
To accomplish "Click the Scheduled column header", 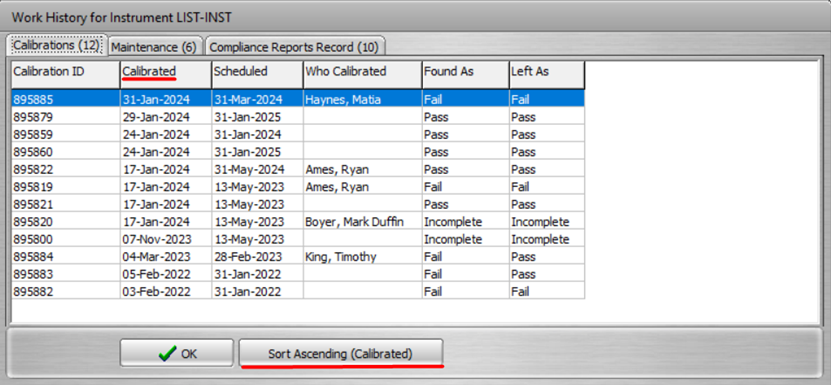I will pyautogui.click(x=257, y=75).
